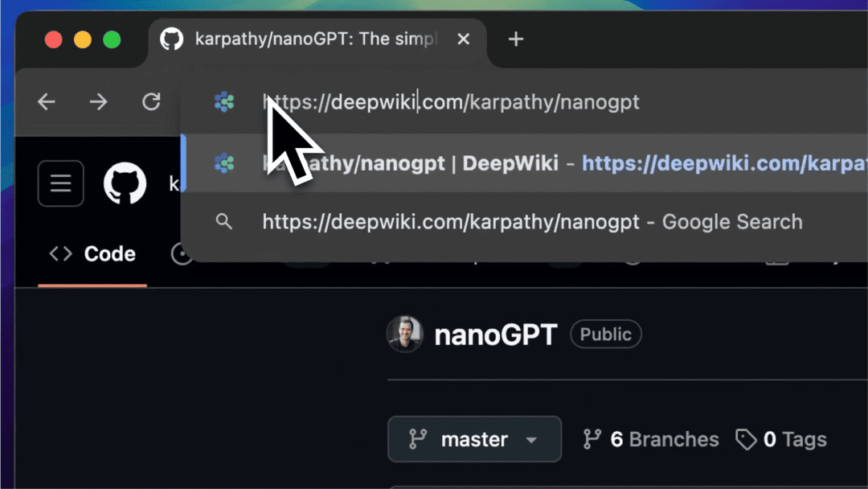Click the code brackets icon beside Code
This screenshot has width=868, height=489.
(x=60, y=253)
